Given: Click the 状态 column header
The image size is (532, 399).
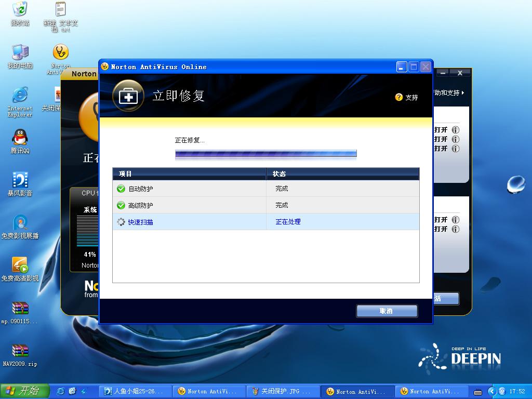Looking at the screenshot, I should click(x=343, y=174).
